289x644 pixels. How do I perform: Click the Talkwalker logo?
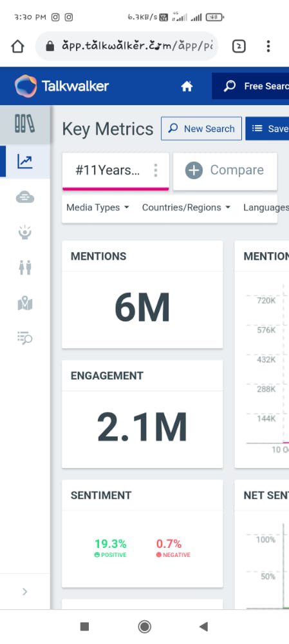pyautogui.click(x=62, y=86)
